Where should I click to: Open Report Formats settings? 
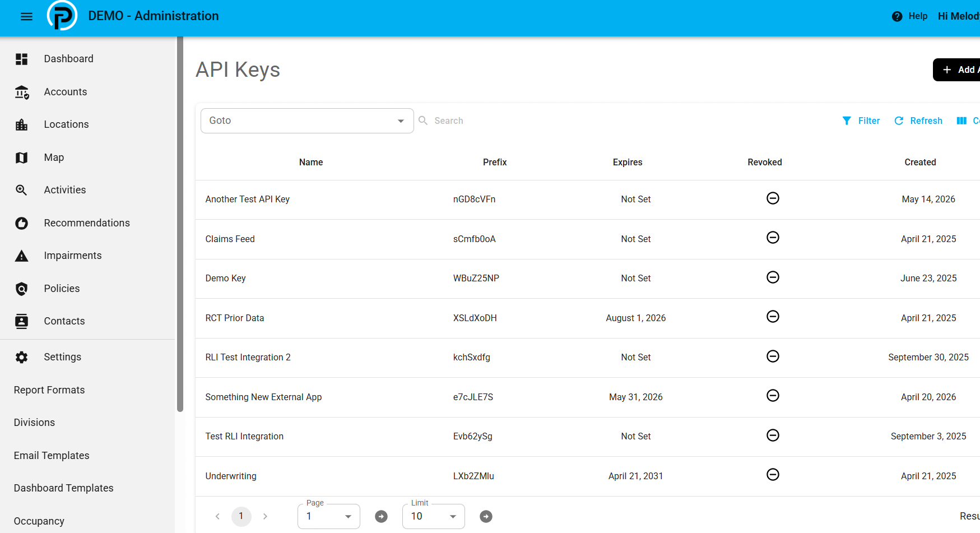point(49,390)
